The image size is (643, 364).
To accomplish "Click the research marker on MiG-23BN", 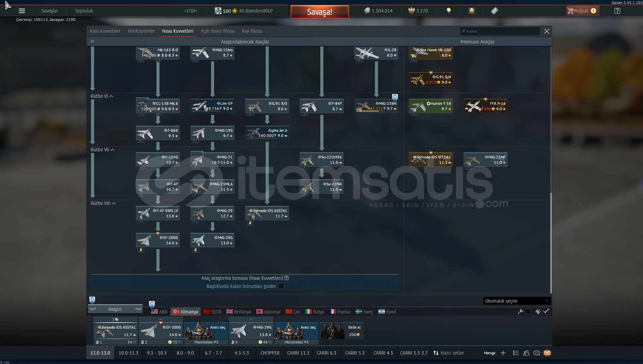I will click(x=395, y=97).
